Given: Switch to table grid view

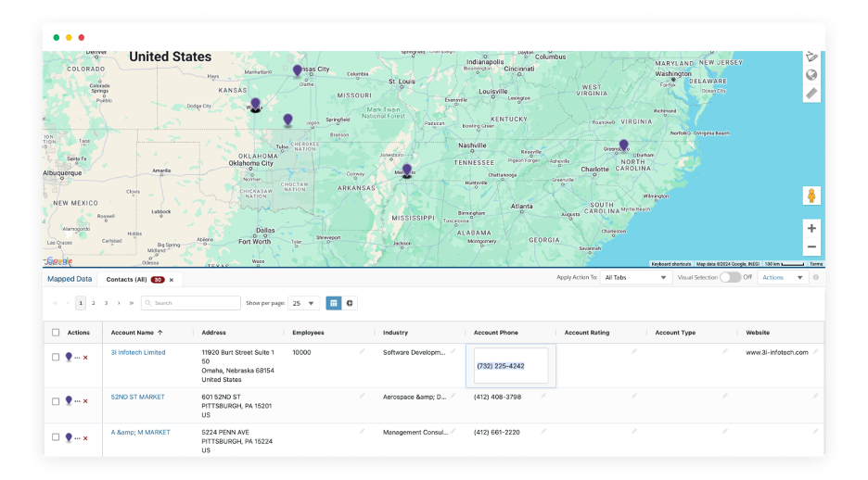Looking at the screenshot, I should [x=333, y=303].
